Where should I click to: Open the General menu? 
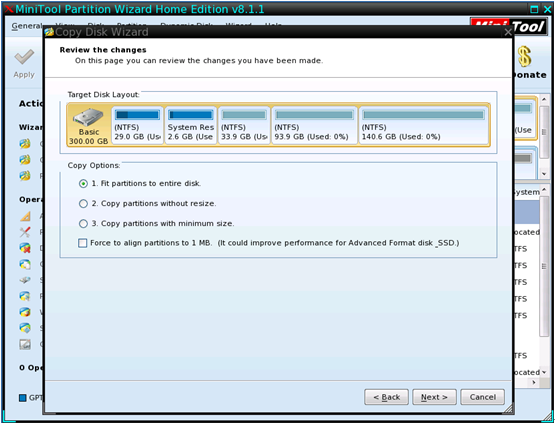pos(27,26)
